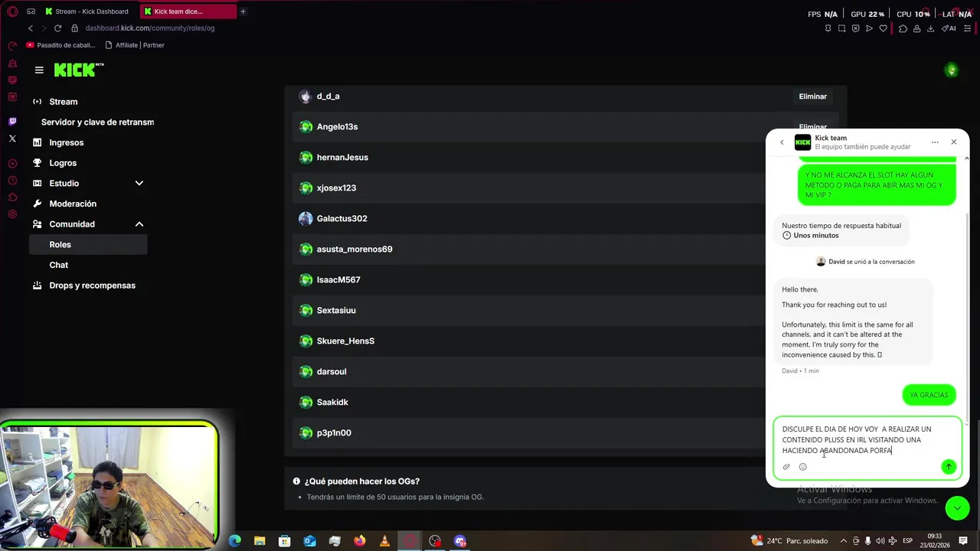Viewport: 980px width, 551px height.
Task: Click the address bar URL
Action: (x=150, y=28)
